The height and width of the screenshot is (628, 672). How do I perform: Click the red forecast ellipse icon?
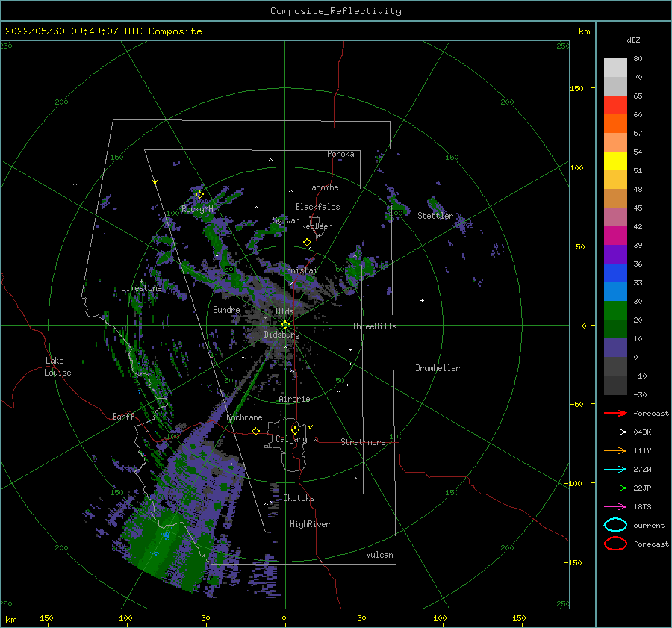pos(615,544)
